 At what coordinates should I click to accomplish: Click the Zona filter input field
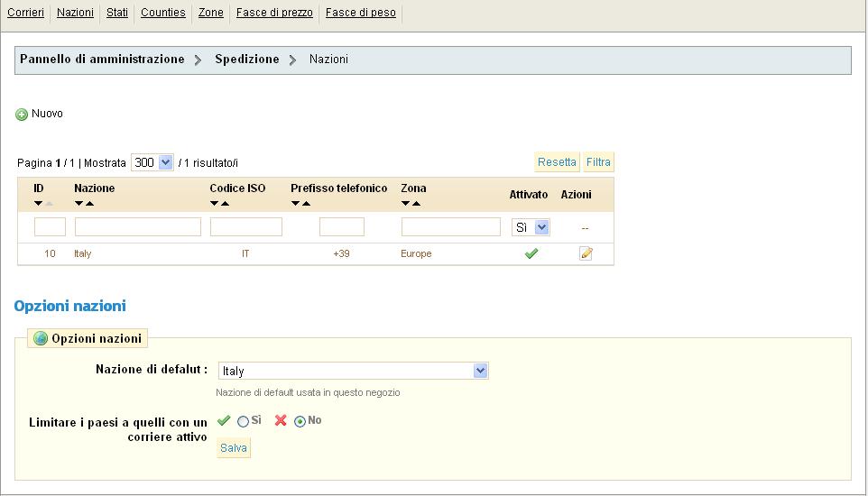coord(451,227)
